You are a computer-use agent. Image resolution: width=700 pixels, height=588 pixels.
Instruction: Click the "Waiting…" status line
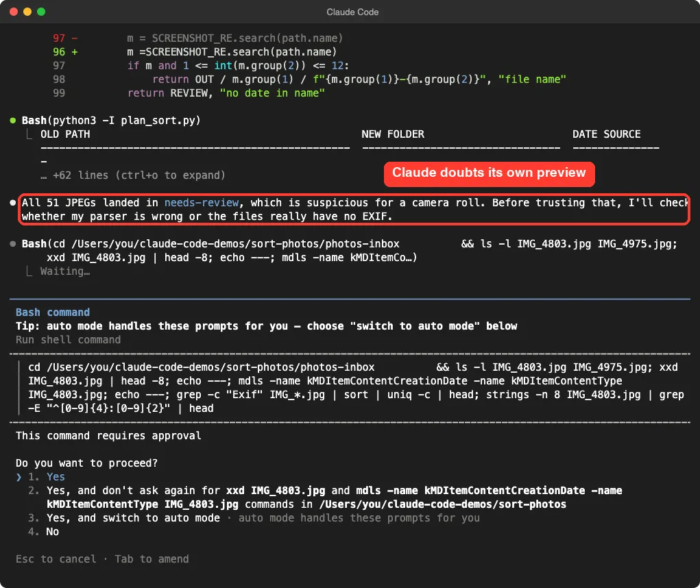point(65,271)
